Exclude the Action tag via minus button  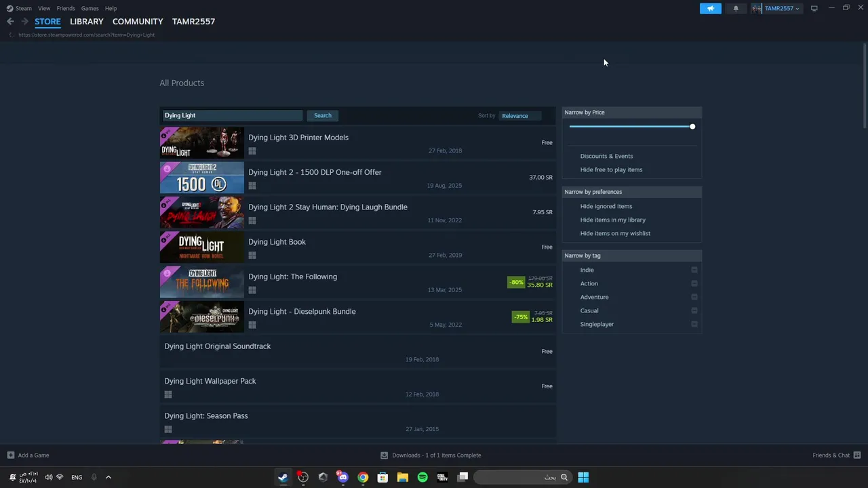694,283
